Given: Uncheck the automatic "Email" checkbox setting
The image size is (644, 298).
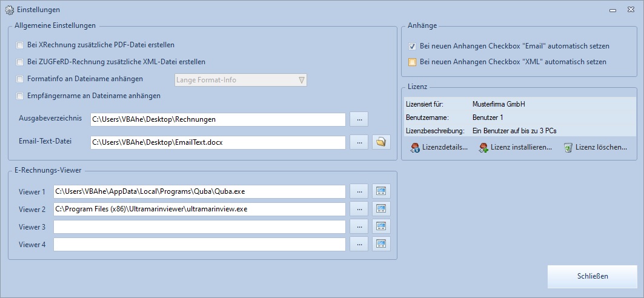Looking at the screenshot, I should pos(413,47).
